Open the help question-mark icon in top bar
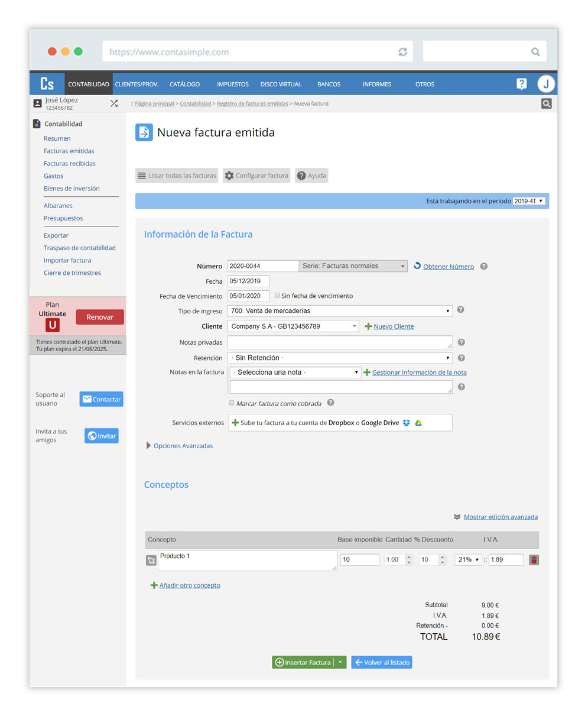This screenshot has height=713, width=588. coord(521,84)
